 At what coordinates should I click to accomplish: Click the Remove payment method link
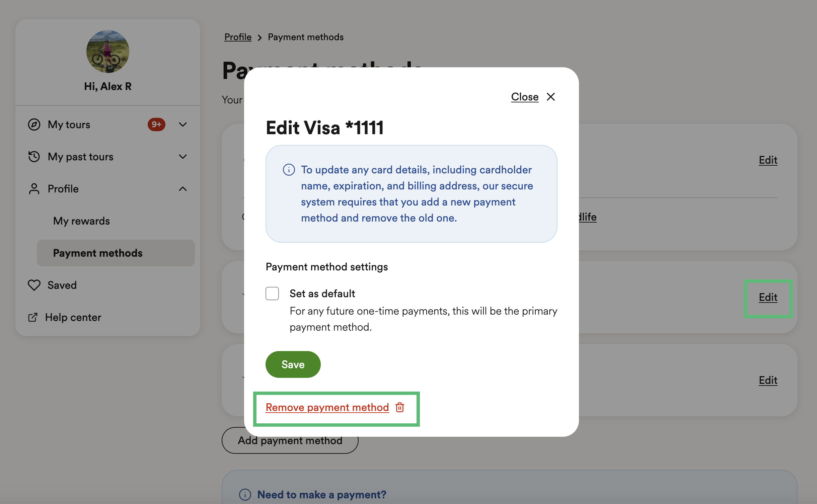tap(327, 407)
